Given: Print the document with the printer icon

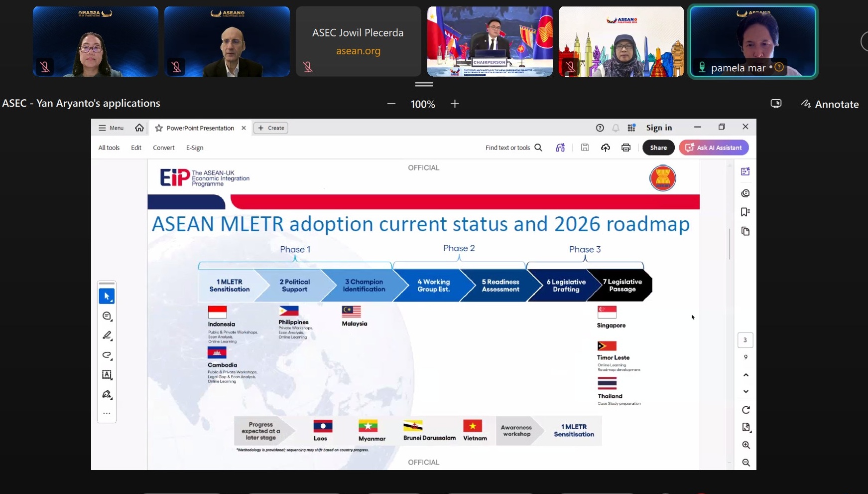Looking at the screenshot, I should 626,148.
